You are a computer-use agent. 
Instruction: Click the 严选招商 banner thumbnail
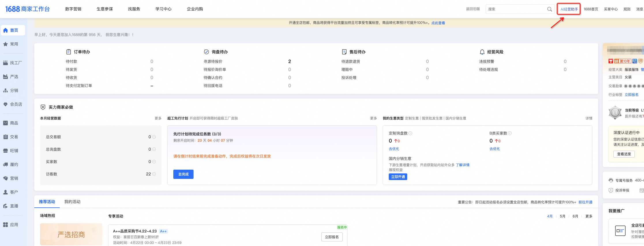[x=71, y=234]
